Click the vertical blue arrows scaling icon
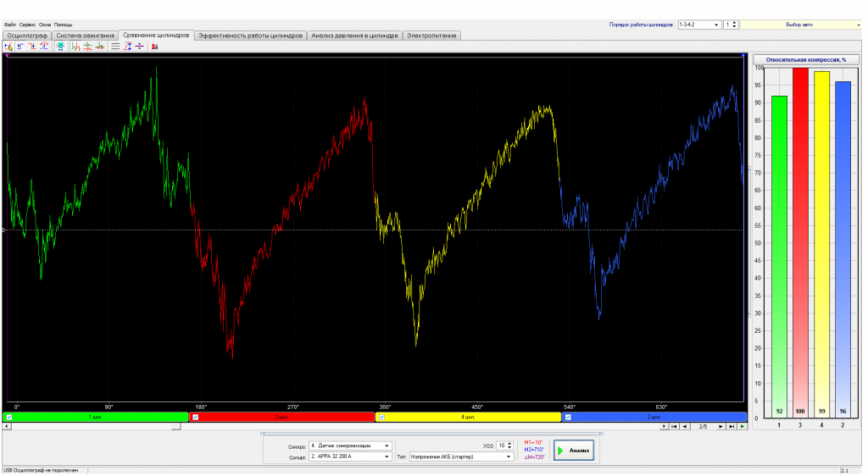 pyautogui.click(x=127, y=47)
